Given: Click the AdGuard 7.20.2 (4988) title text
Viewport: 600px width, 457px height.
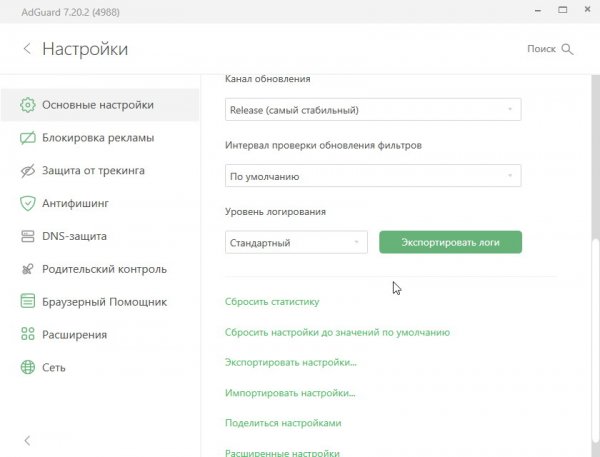Looking at the screenshot, I should pyautogui.click(x=70, y=12).
